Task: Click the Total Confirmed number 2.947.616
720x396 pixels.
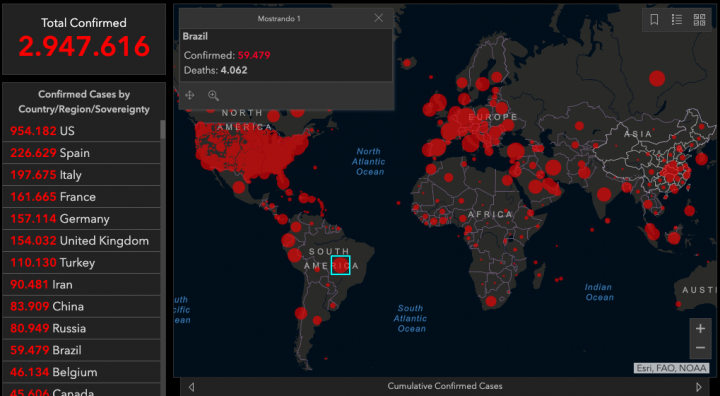Action: 84,46
